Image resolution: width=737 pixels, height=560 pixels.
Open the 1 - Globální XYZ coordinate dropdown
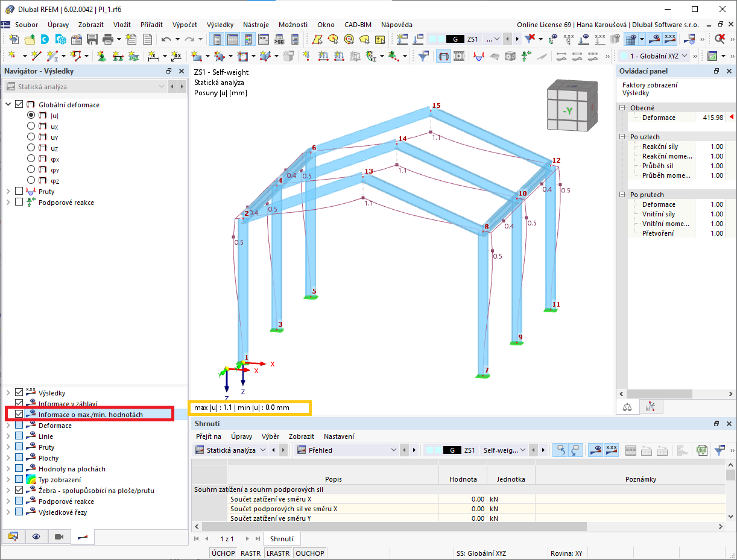tap(654, 56)
